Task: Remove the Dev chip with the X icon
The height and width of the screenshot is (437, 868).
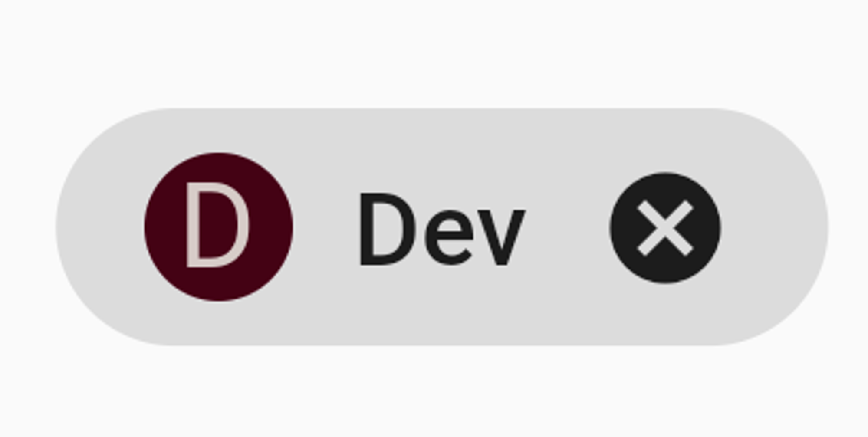Action: 665,228
